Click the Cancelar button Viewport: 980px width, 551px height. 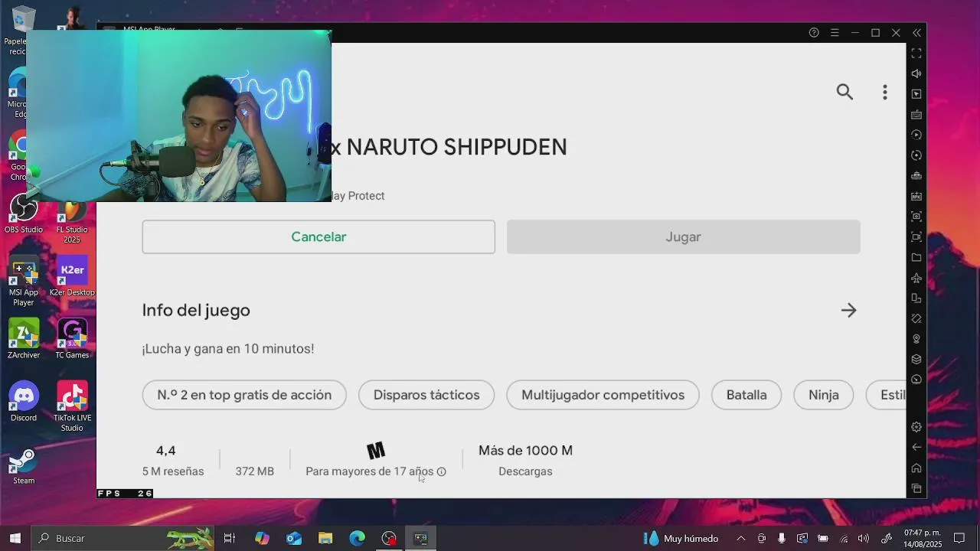pos(318,237)
